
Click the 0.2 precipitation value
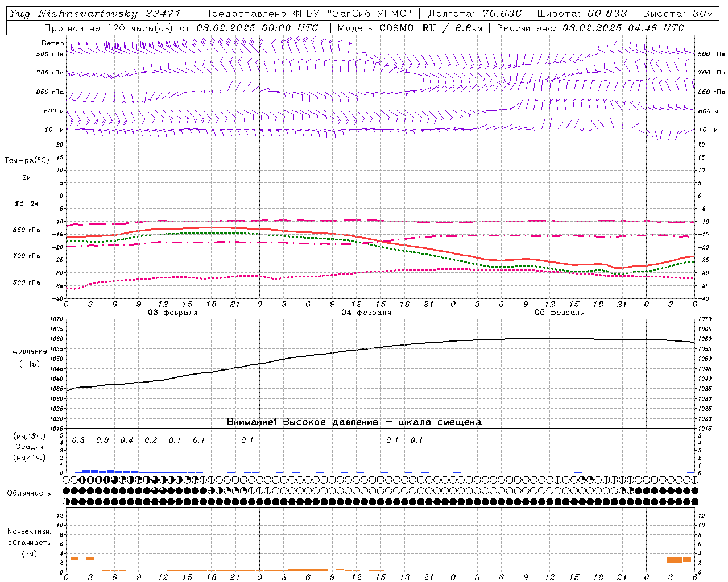(x=151, y=440)
